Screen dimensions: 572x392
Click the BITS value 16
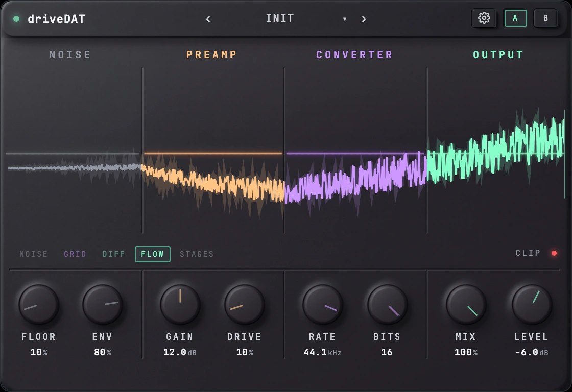point(387,352)
